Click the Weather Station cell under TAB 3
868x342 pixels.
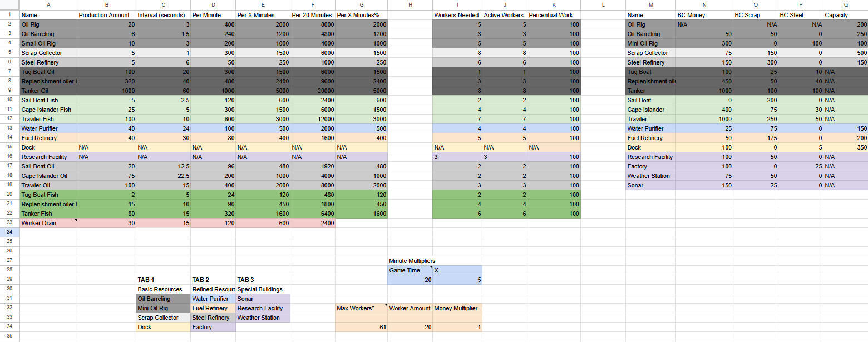[263, 318]
